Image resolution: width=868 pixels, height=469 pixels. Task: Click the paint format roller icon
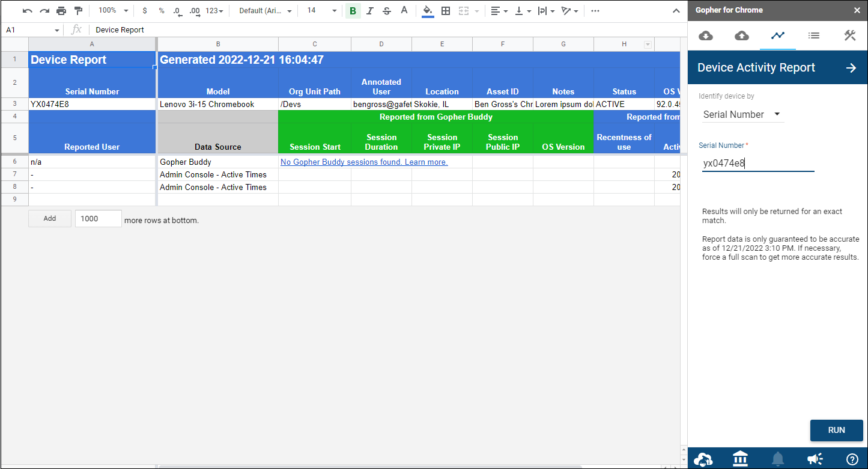[x=78, y=11]
